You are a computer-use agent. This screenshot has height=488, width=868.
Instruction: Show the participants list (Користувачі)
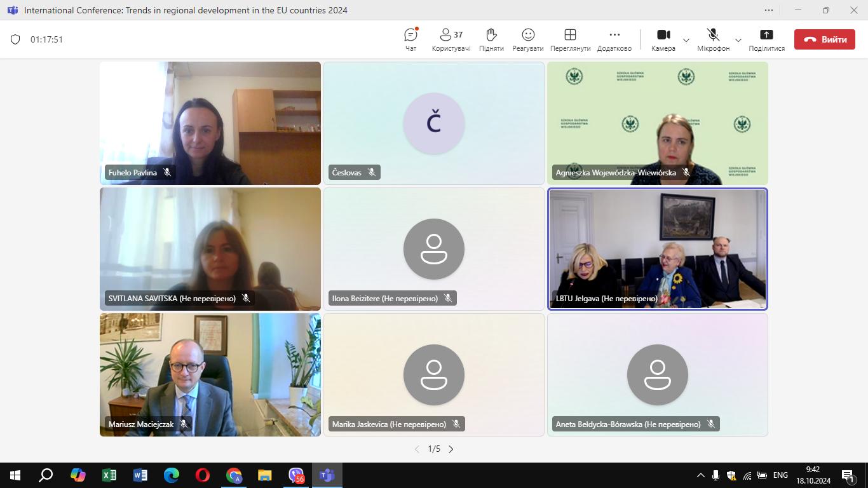tap(451, 39)
